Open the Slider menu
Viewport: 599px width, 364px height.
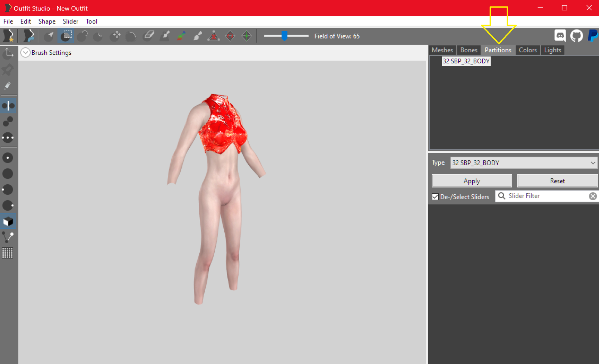coord(71,22)
